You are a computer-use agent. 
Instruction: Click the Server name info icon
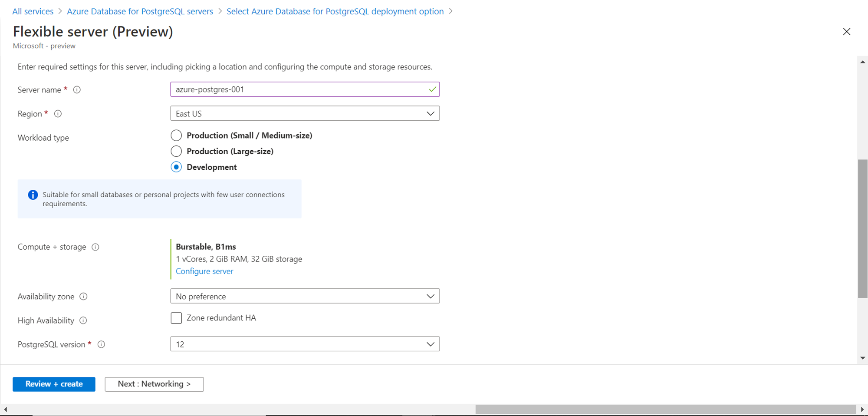(77, 90)
